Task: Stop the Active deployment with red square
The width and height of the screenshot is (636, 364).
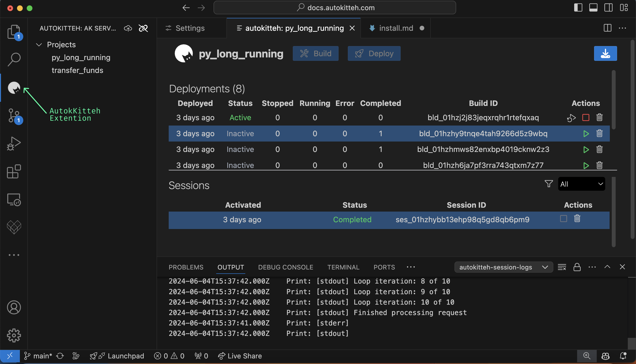Action: [586, 117]
